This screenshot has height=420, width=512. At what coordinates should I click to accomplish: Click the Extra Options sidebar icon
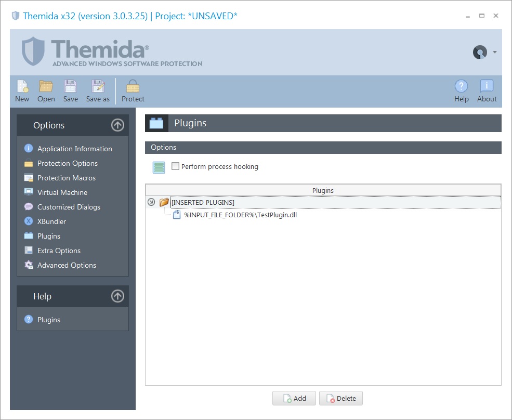tap(29, 250)
